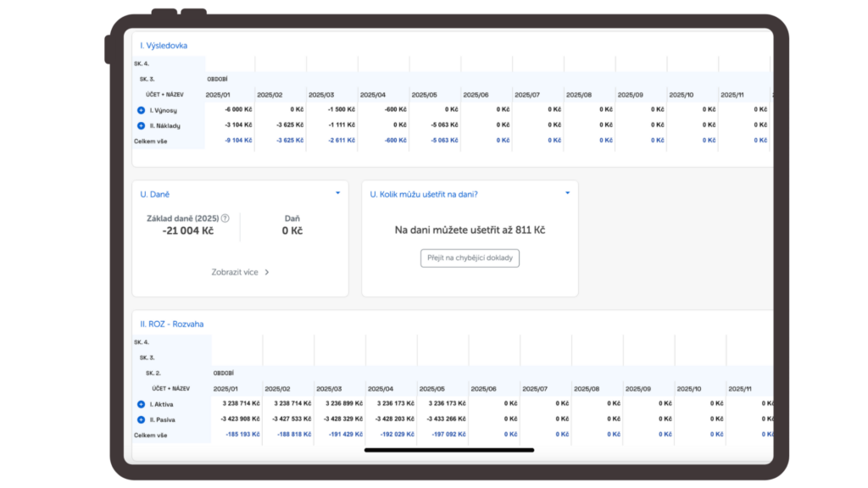
Task: Click the -21 004 Kč tax base value
Action: point(188,230)
